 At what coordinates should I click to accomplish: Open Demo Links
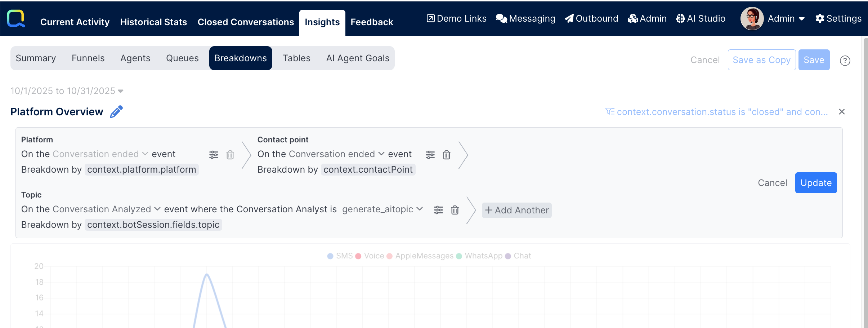point(456,18)
